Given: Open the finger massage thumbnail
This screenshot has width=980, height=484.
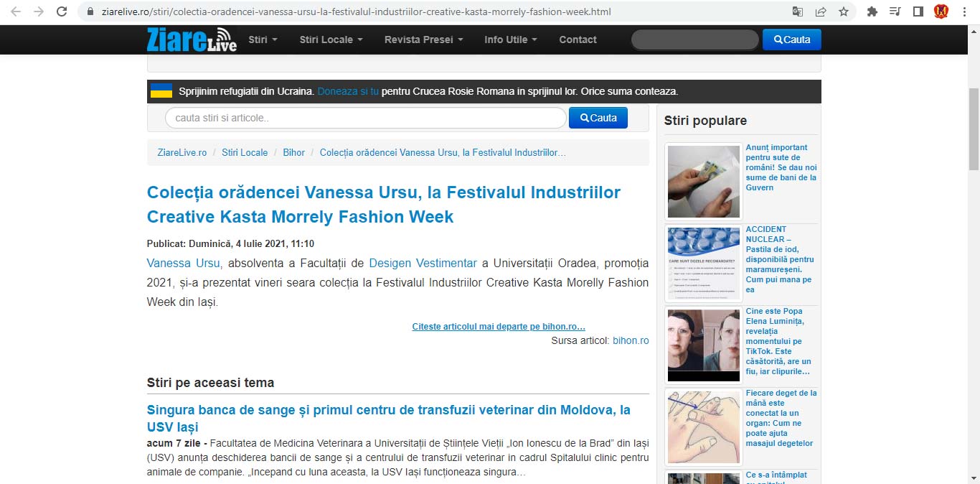Looking at the screenshot, I should tap(704, 427).
